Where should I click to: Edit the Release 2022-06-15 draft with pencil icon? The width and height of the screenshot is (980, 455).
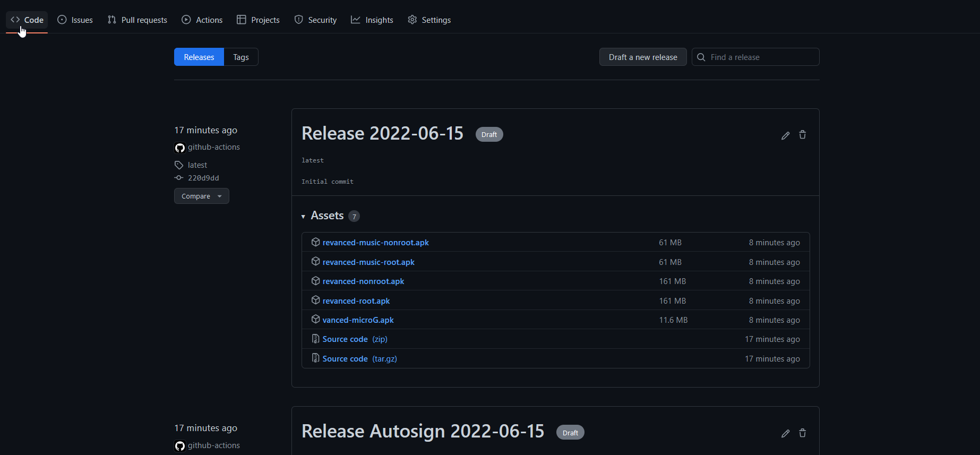pos(786,135)
